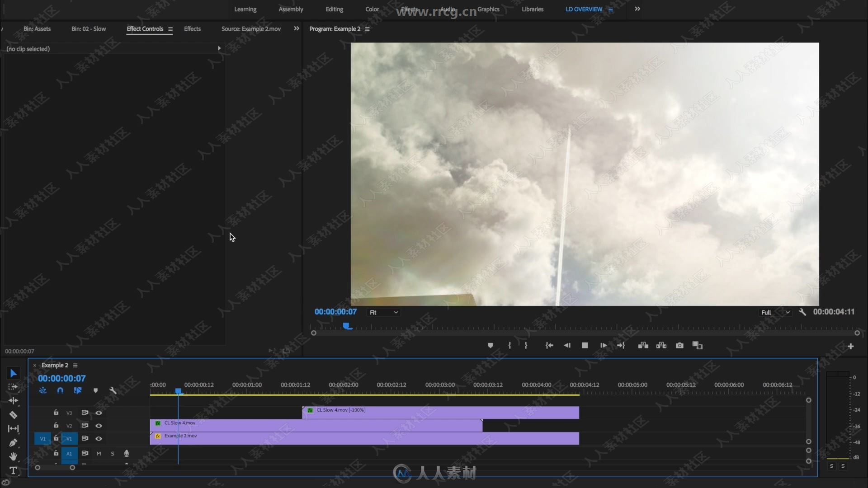Open Program monitor panel menu

pyautogui.click(x=368, y=29)
